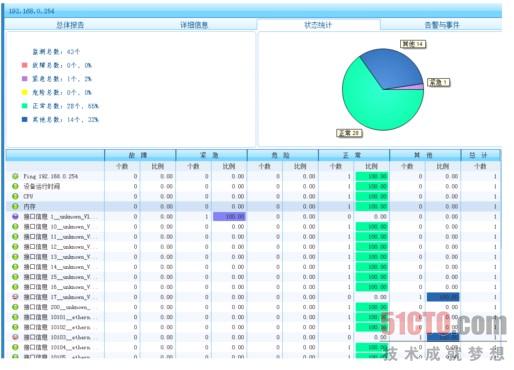Click the purple legend swatch for 紧急总数
This screenshot has width=514, height=370.
(x=24, y=79)
